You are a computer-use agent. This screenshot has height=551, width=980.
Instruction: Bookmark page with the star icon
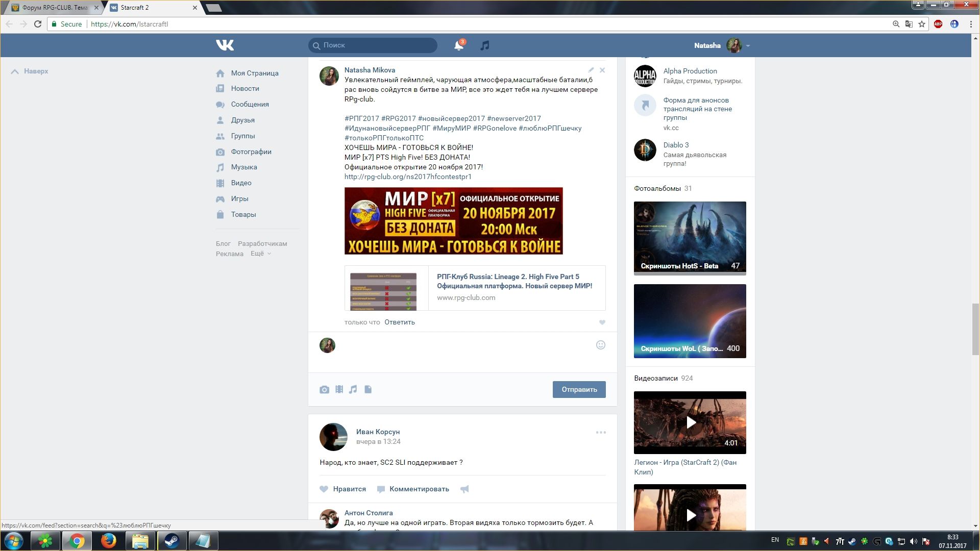(x=922, y=24)
